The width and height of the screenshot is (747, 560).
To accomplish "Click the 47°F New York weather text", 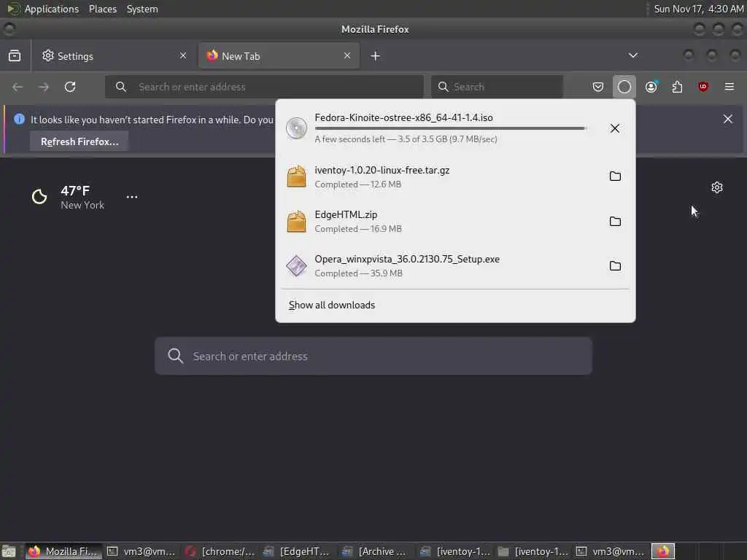I will (x=82, y=197).
